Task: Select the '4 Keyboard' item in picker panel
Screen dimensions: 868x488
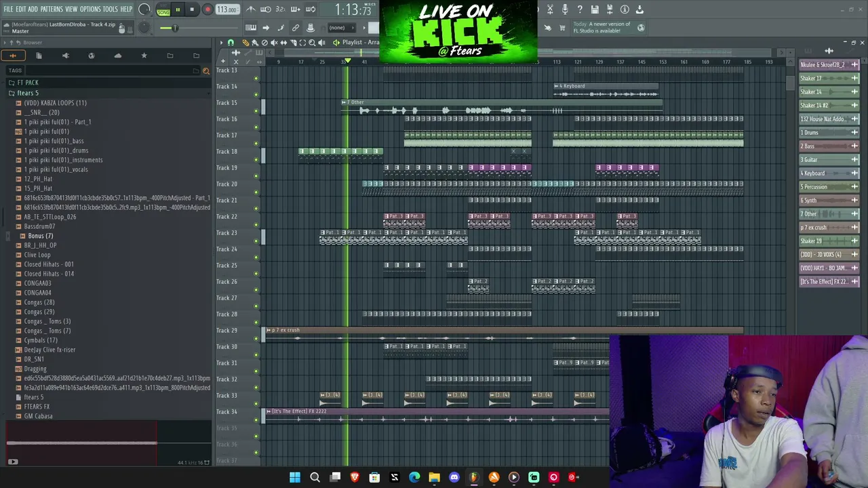Action: click(829, 174)
